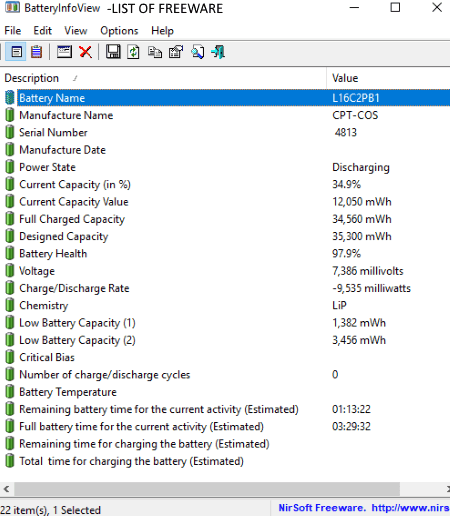
Task: Click the Save floppy disk icon
Action: [x=113, y=52]
